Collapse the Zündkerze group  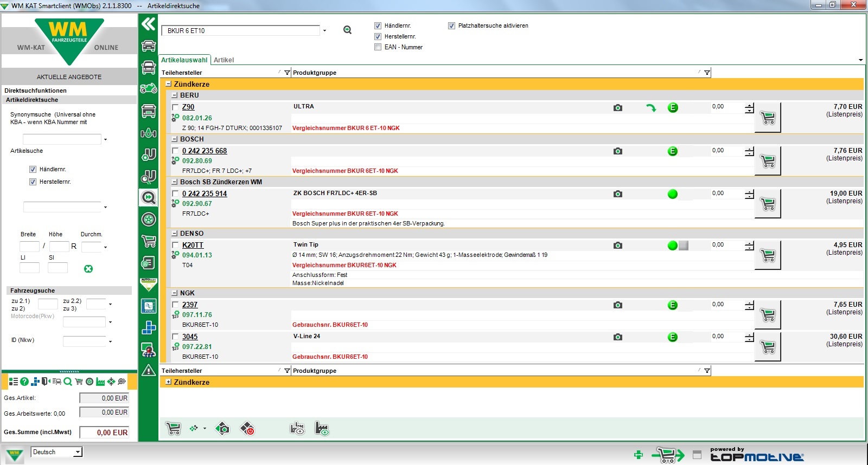tap(168, 84)
